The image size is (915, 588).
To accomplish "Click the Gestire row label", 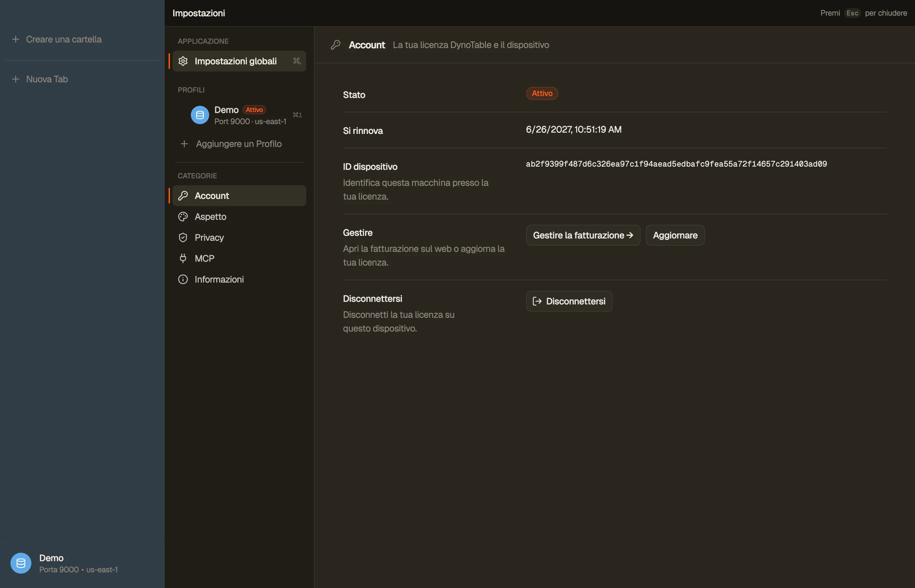I will [x=358, y=233].
